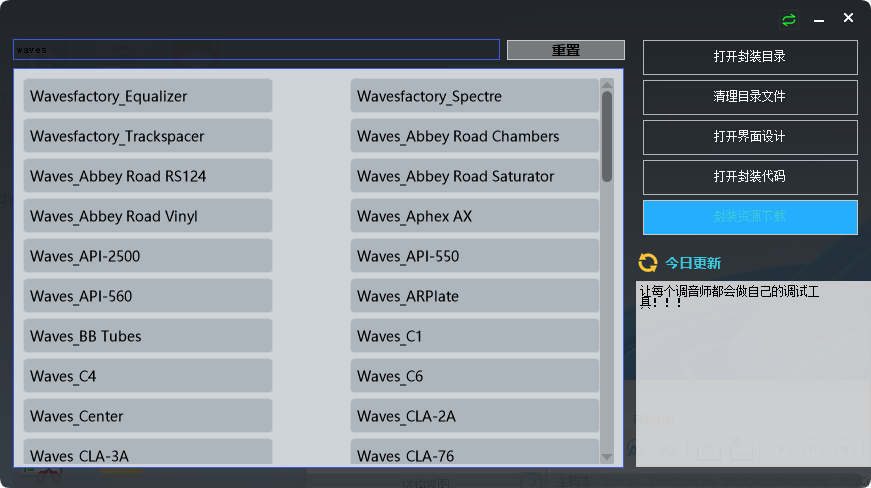871x488 pixels.
Task: Select Waves_BB Tubes
Action: (148, 336)
